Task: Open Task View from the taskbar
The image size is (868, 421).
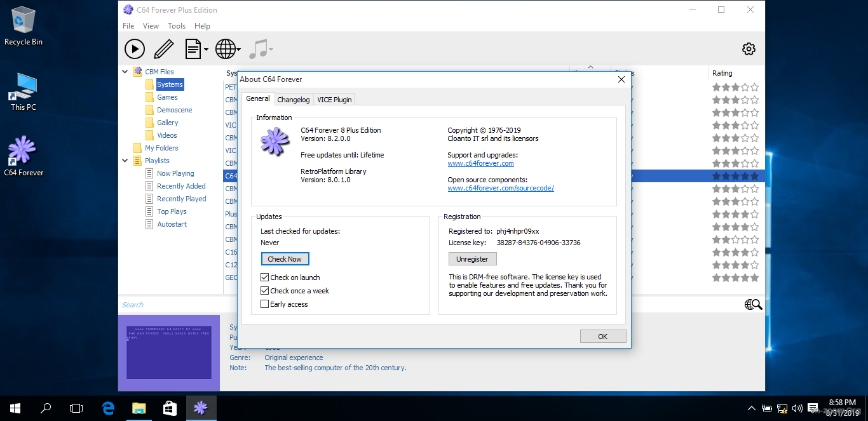Action: click(76, 408)
